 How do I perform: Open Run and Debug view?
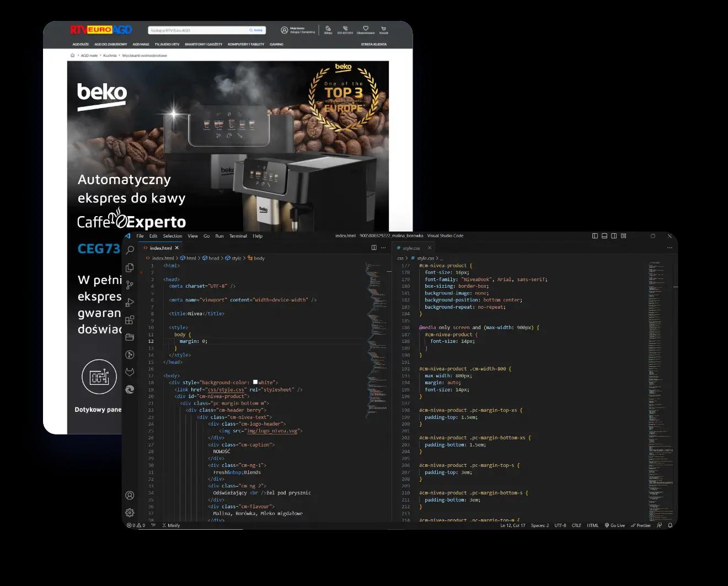pos(130,303)
